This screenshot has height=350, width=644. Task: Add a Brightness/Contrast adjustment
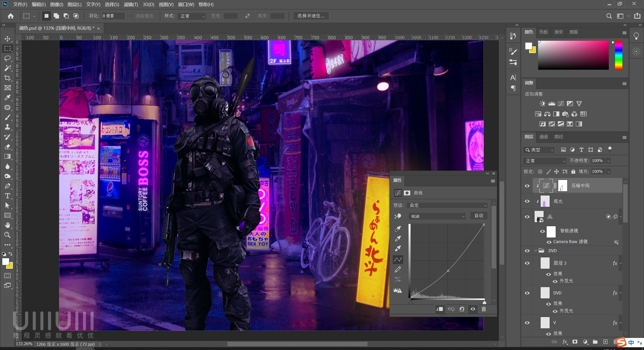pos(543,104)
